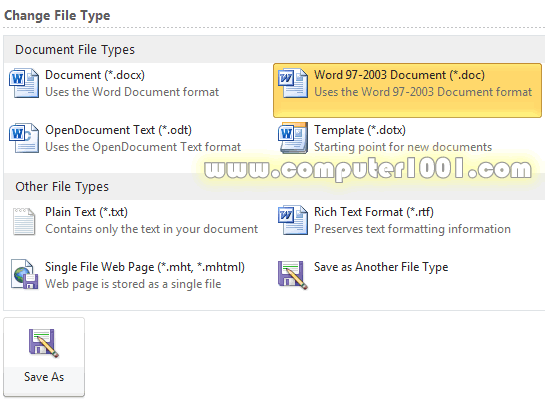Click the Rich Text Format icon
545x402 pixels.
click(293, 220)
